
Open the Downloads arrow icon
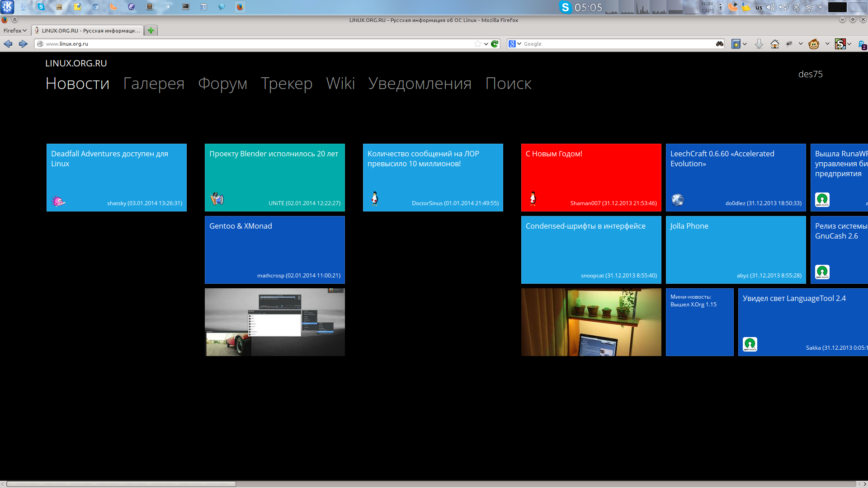pyautogui.click(x=759, y=44)
